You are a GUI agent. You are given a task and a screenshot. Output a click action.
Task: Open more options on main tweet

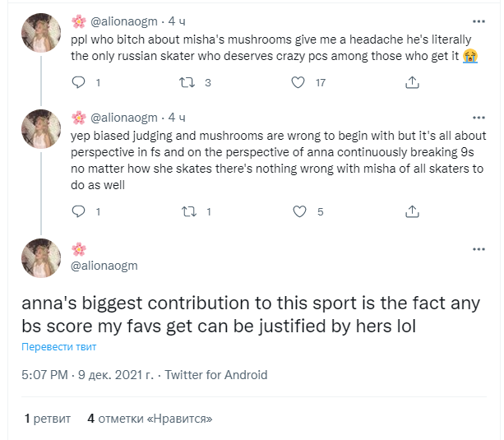coord(478,248)
